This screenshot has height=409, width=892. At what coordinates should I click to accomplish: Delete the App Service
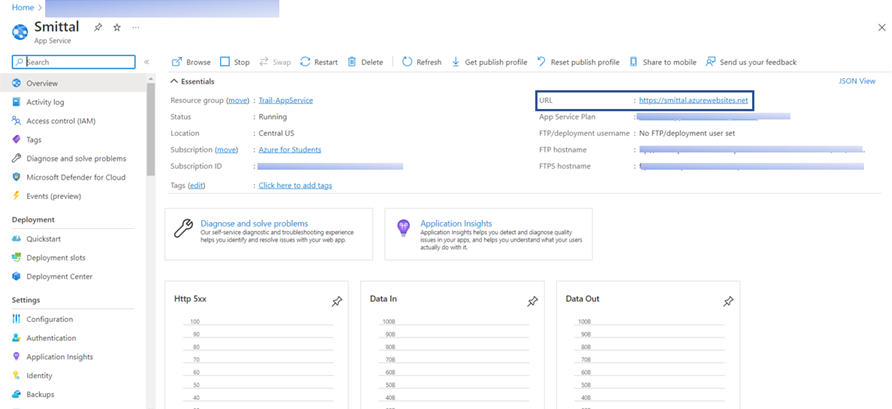click(365, 62)
